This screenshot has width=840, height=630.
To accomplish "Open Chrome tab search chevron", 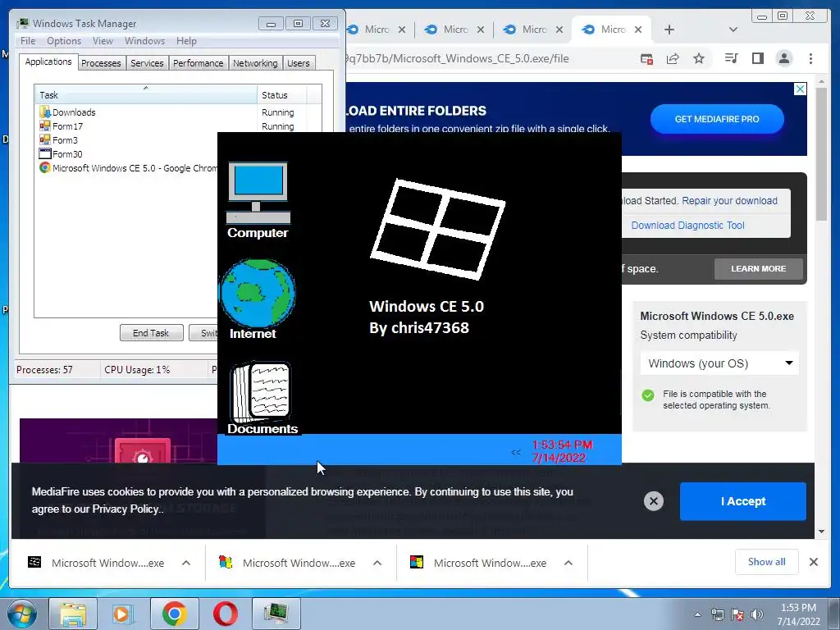I will coord(733,30).
